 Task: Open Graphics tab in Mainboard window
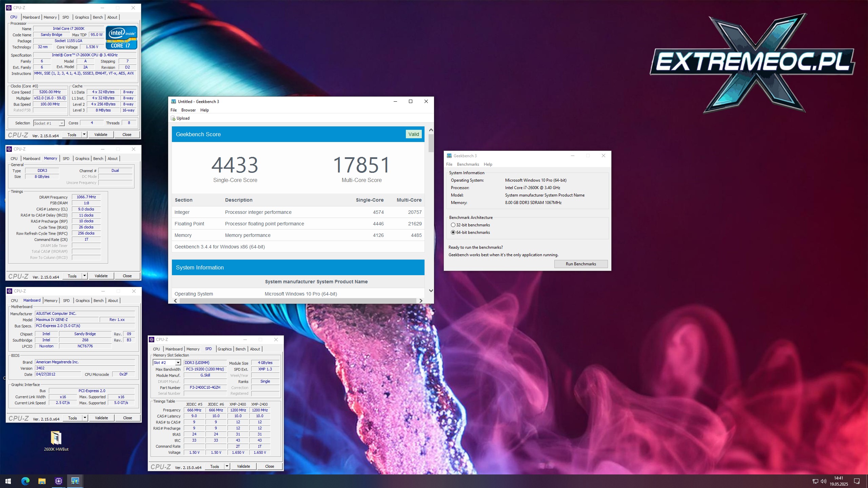coord(83,301)
